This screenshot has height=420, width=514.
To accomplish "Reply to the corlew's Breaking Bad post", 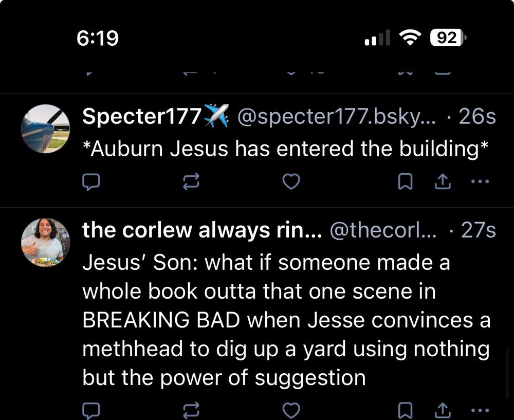I will pyautogui.click(x=91, y=410).
